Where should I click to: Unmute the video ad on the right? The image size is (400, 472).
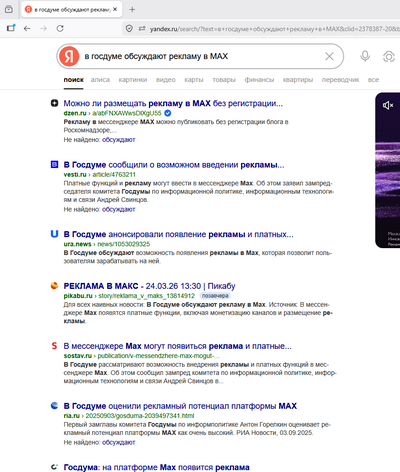388,105
